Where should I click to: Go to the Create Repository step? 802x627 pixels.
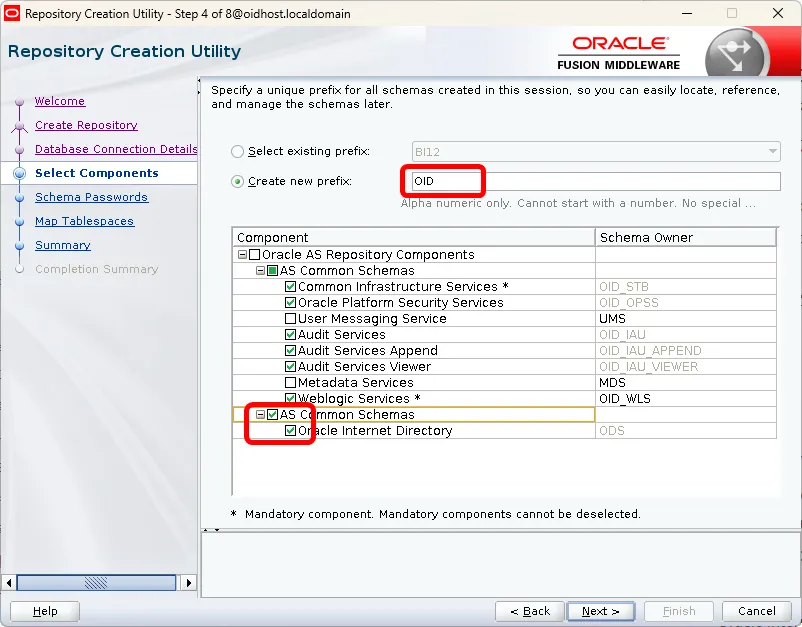click(86, 125)
